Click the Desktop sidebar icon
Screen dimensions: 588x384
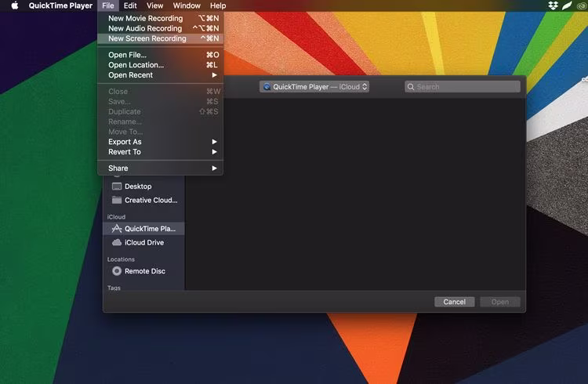tap(117, 187)
